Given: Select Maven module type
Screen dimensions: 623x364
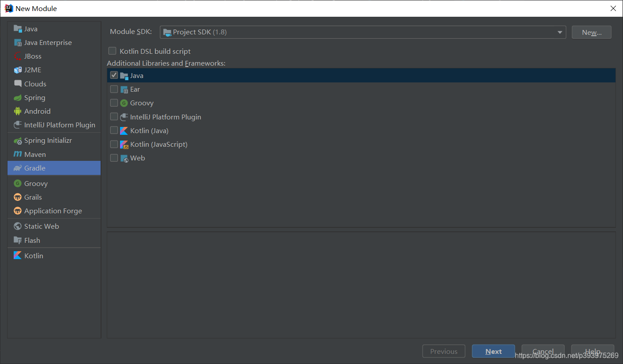Looking at the screenshot, I should [x=54, y=155].
